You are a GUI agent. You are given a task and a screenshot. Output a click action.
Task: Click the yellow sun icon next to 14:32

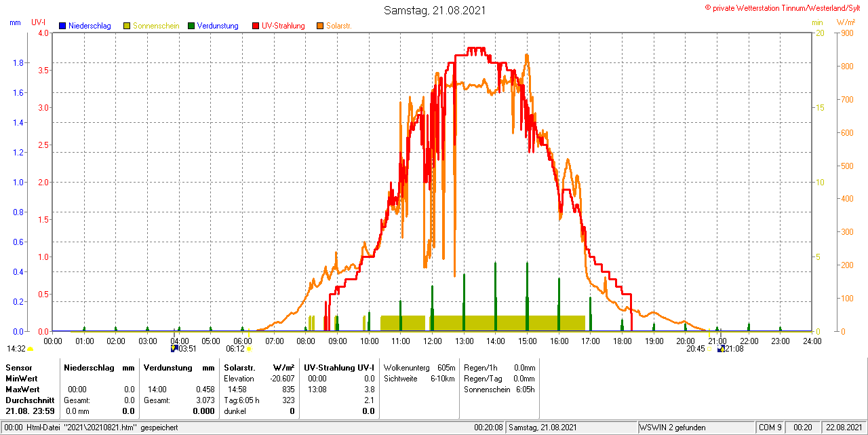[30, 349]
